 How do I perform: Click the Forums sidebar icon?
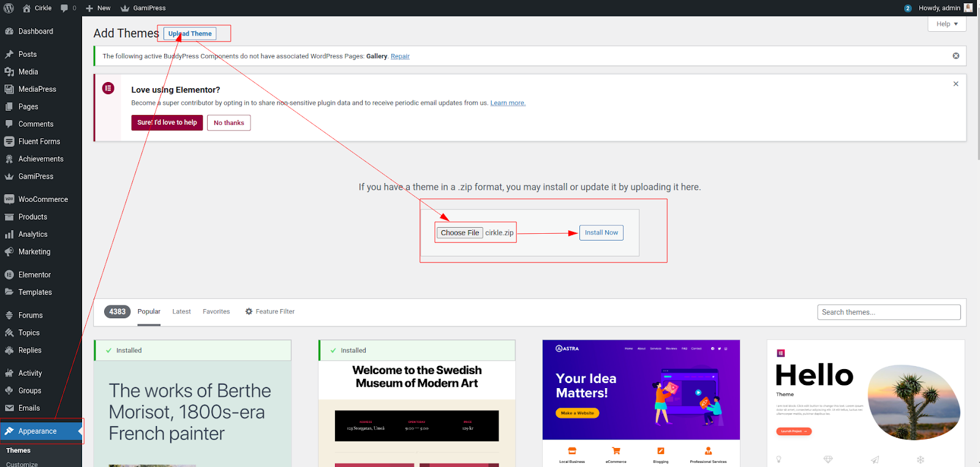(9, 315)
